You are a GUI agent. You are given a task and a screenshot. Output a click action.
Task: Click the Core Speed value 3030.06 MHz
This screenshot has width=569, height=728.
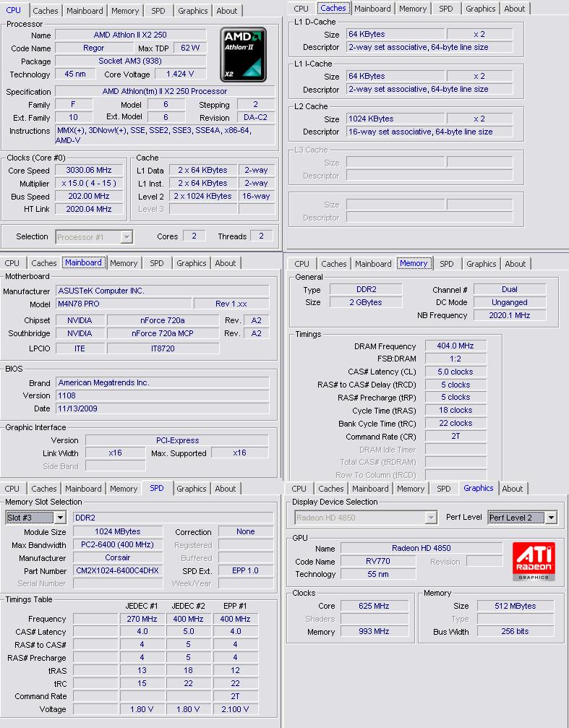[89, 171]
